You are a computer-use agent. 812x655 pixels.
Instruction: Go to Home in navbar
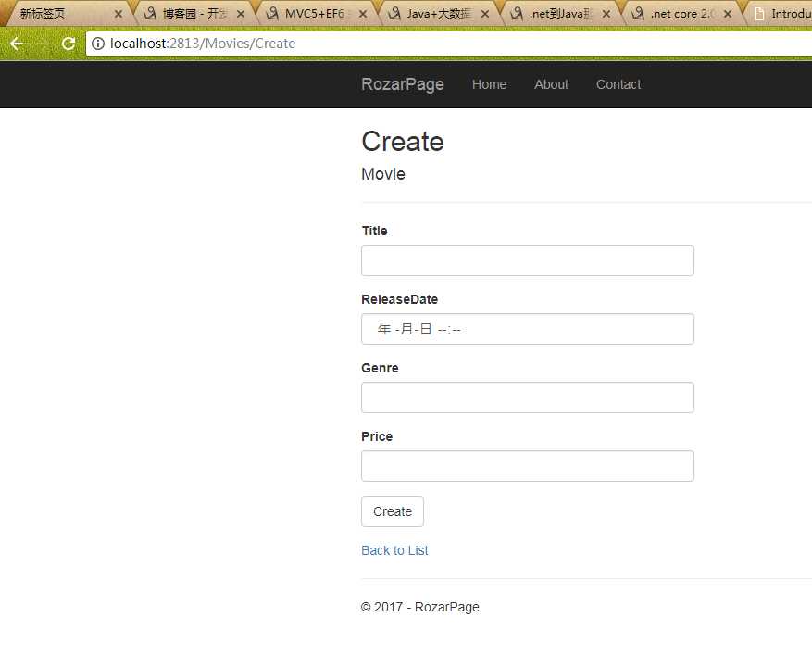point(489,84)
